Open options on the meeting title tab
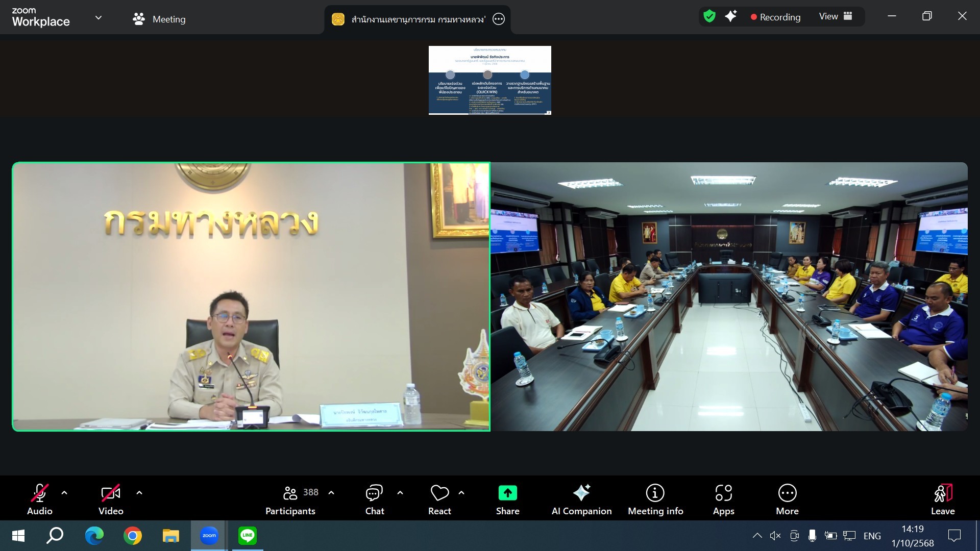The height and width of the screenshot is (551, 980). pyautogui.click(x=499, y=19)
